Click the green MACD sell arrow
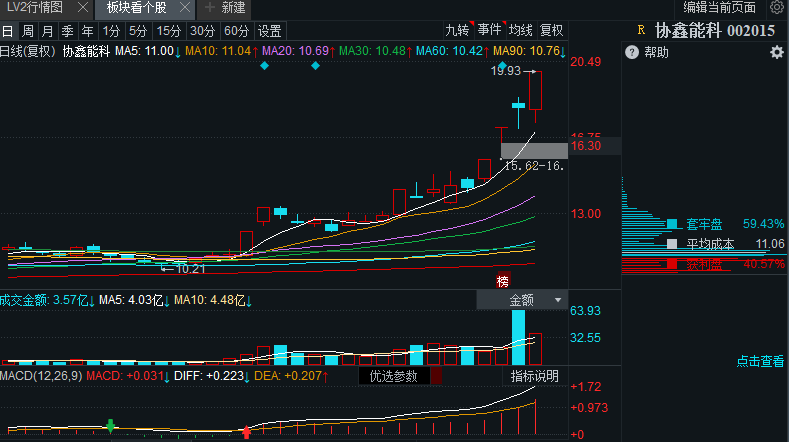This screenshot has height=442, width=789. 111,425
